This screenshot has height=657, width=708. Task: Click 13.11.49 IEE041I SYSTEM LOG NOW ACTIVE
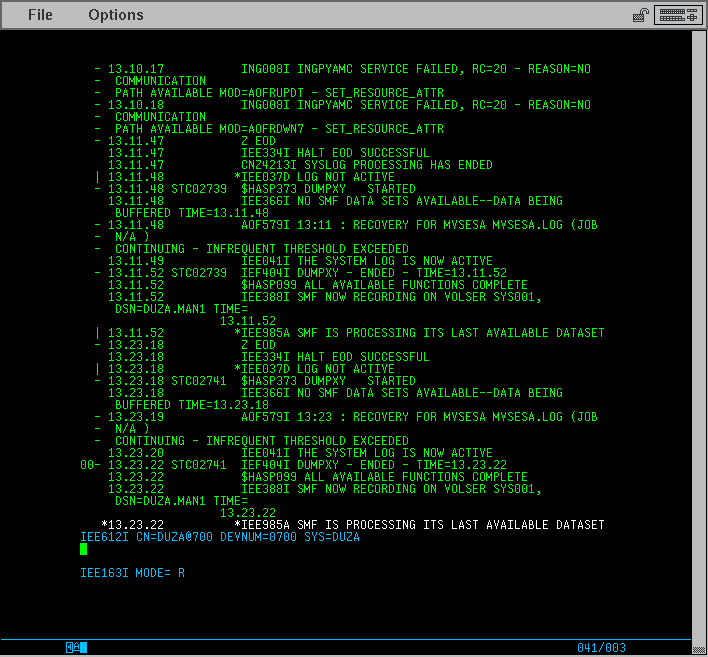click(x=300, y=261)
